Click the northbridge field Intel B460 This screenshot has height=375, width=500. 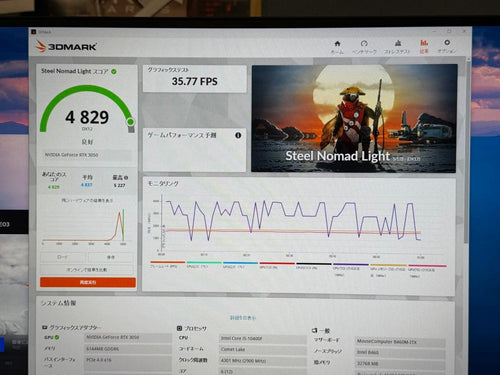[400, 352]
